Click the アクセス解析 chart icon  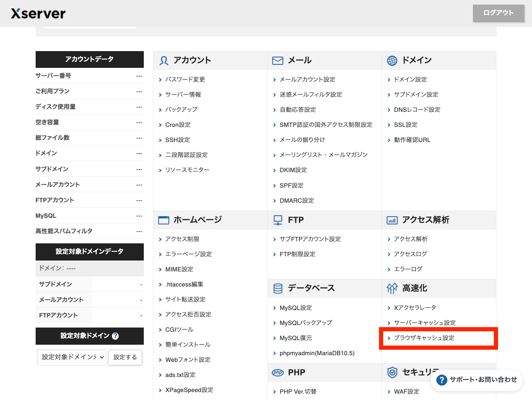pos(392,220)
